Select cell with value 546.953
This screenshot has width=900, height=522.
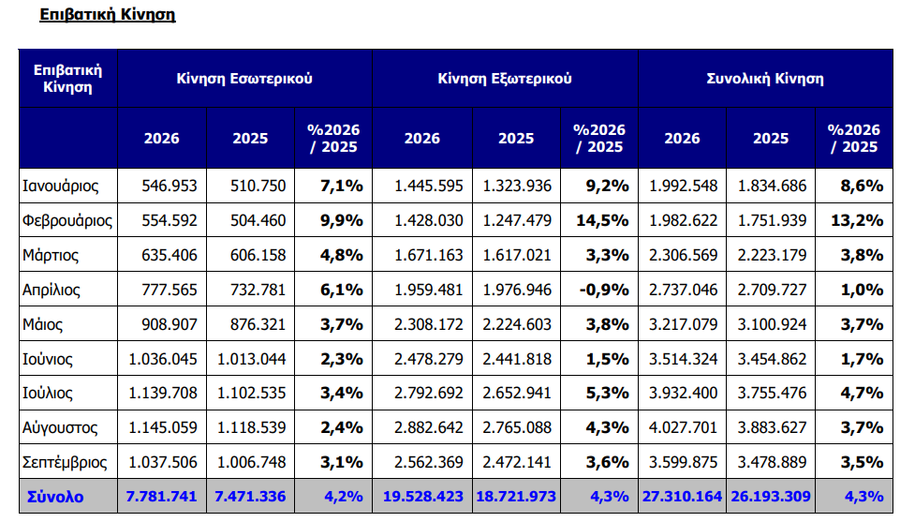(x=162, y=186)
